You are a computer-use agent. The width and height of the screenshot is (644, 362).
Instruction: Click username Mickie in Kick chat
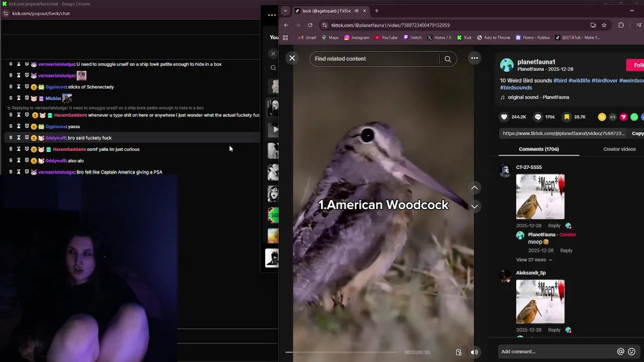[53, 99]
